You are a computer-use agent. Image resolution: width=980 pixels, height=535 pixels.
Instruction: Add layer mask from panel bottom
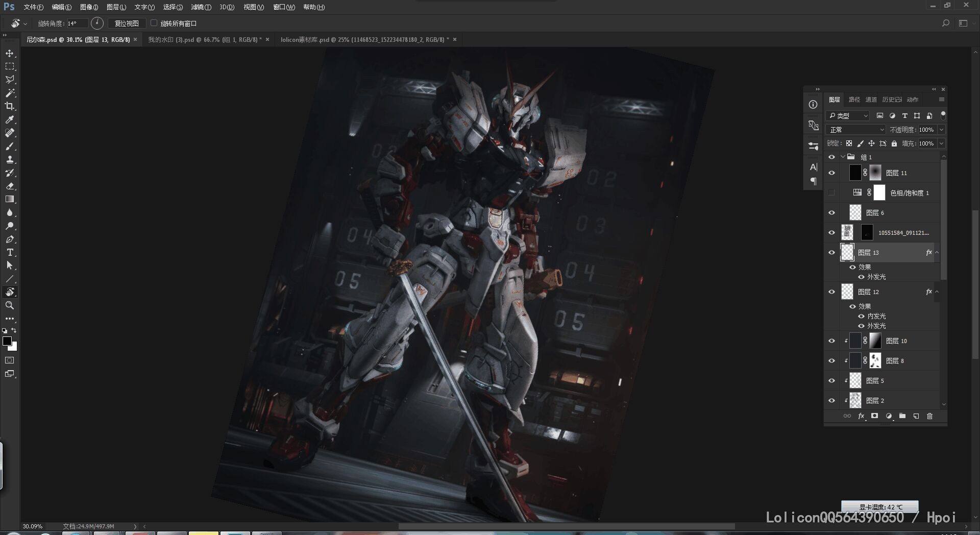coord(874,416)
